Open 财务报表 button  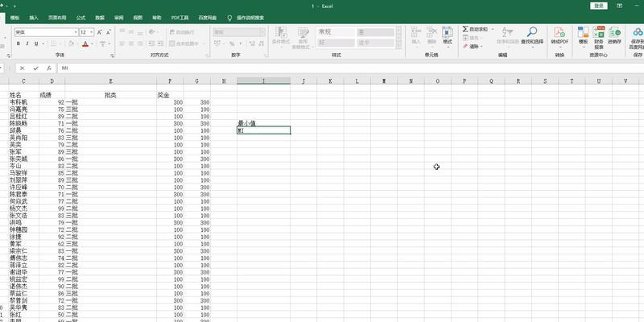coord(599,38)
